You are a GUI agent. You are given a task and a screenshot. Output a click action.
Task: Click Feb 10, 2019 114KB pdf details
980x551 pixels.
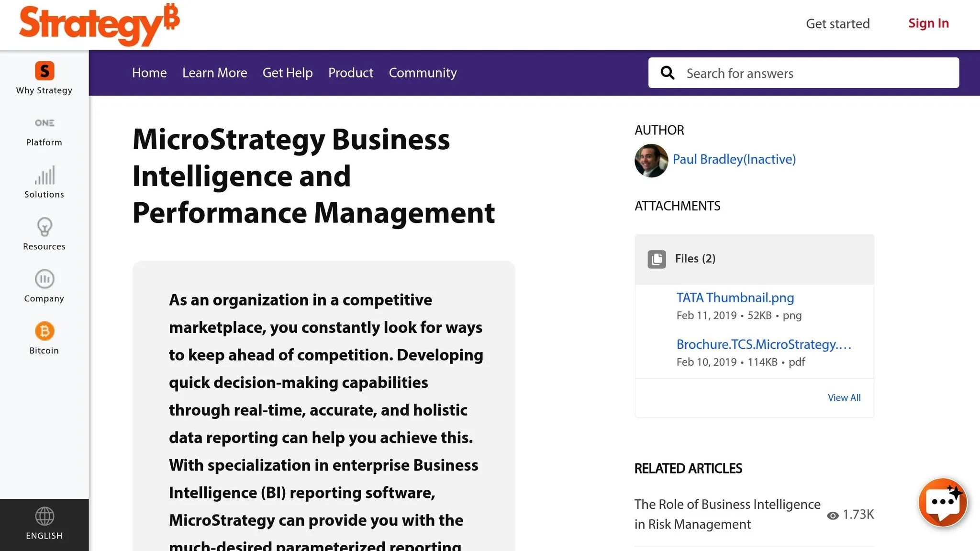[740, 362]
